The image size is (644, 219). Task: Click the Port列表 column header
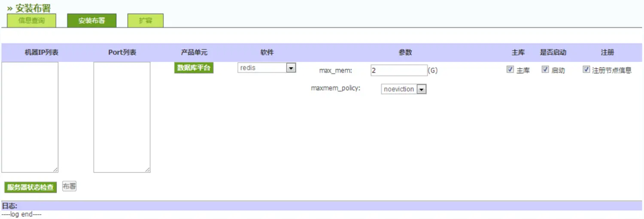pos(122,52)
